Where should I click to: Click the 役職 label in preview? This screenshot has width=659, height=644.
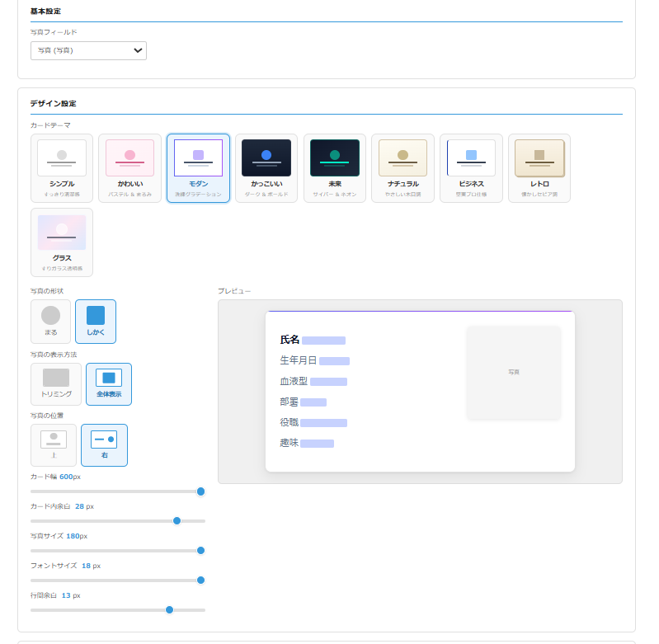(289, 422)
